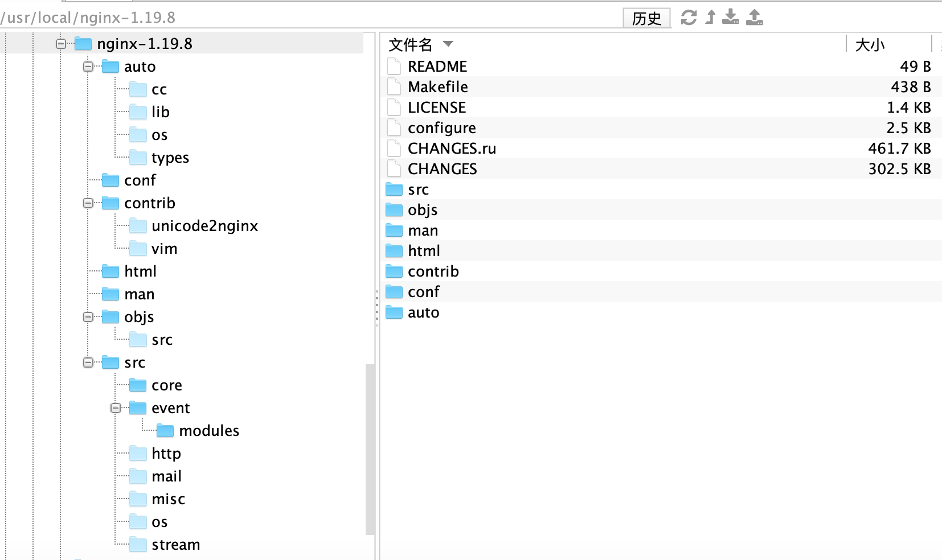Select the LICENSE file icon
942x560 pixels.
click(394, 107)
